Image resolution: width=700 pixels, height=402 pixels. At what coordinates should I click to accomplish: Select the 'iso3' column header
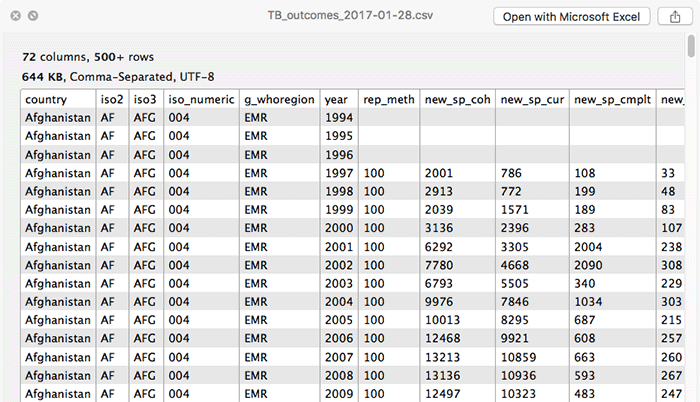145,99
